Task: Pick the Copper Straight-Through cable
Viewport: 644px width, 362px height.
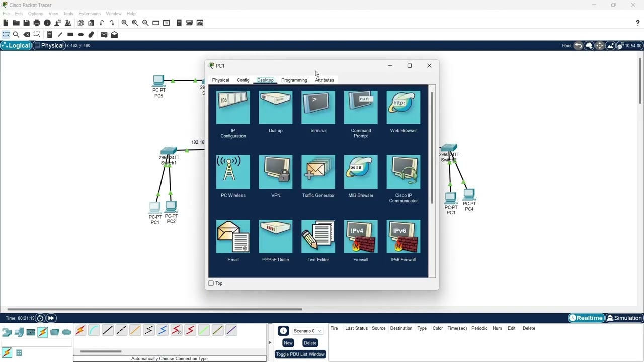Action: tap(108, 330)
